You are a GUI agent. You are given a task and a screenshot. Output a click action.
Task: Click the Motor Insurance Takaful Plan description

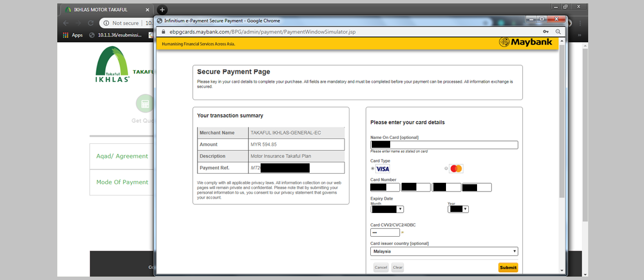pyautogui.click(x=281, y=156)
